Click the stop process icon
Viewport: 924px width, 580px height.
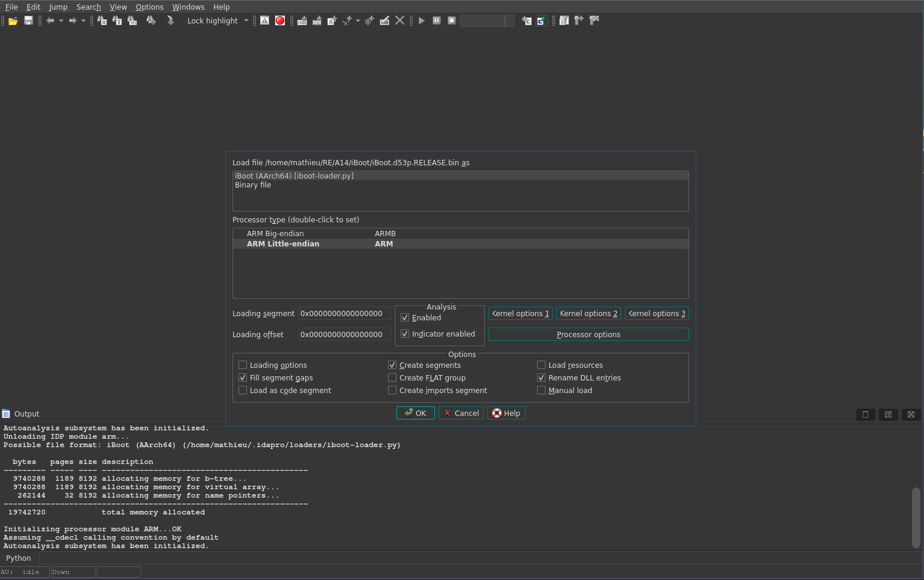(452, 20)
